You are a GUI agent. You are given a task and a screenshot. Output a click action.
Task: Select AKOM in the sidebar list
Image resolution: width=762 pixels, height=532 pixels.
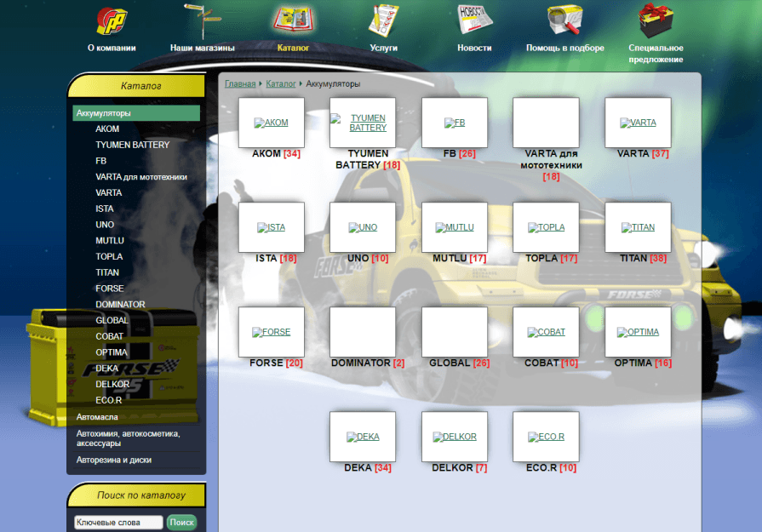coord(107,129)
